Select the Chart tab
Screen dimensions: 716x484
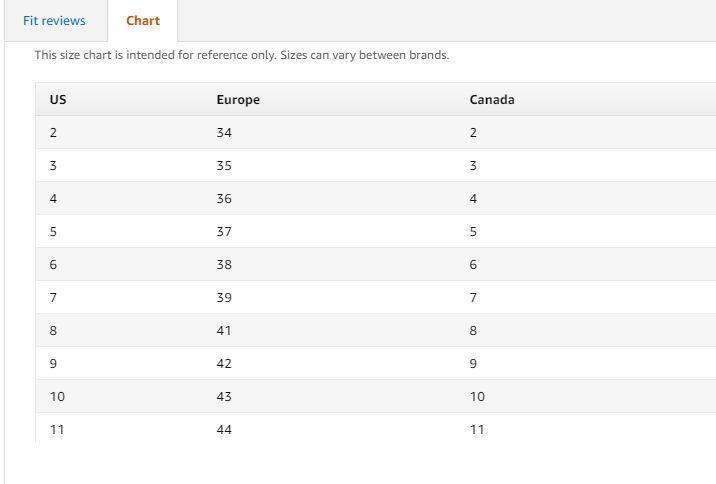(x=143, y=21)
